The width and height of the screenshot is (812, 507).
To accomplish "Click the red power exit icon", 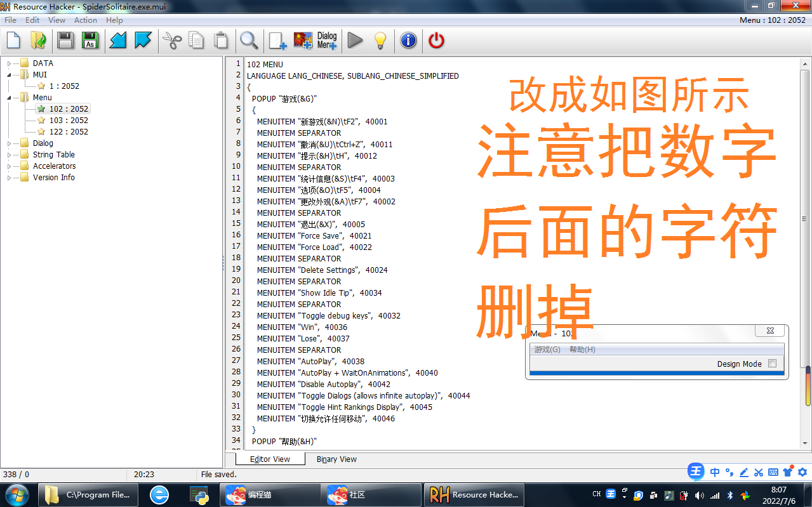I will 436,41.
